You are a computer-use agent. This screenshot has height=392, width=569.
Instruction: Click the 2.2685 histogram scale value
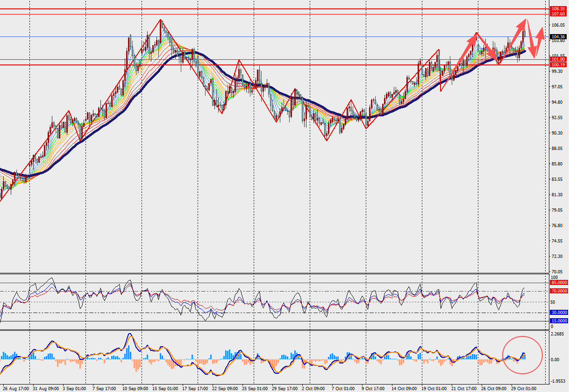pyautogui.click(x=558, y=334)
